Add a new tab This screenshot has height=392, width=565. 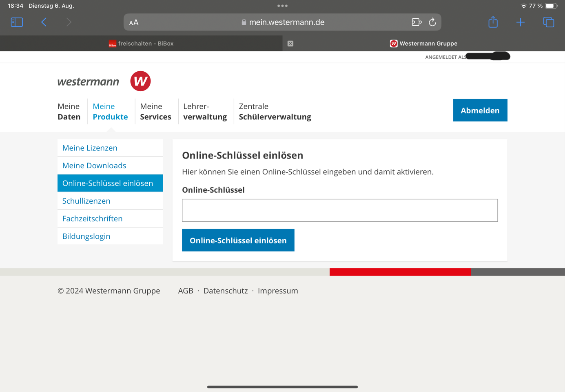click(x=520, y=22)
